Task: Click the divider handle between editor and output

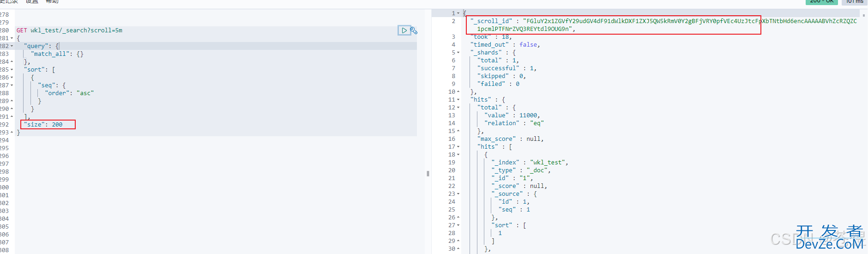Action: pyautogui.click(x=428, y=174)
